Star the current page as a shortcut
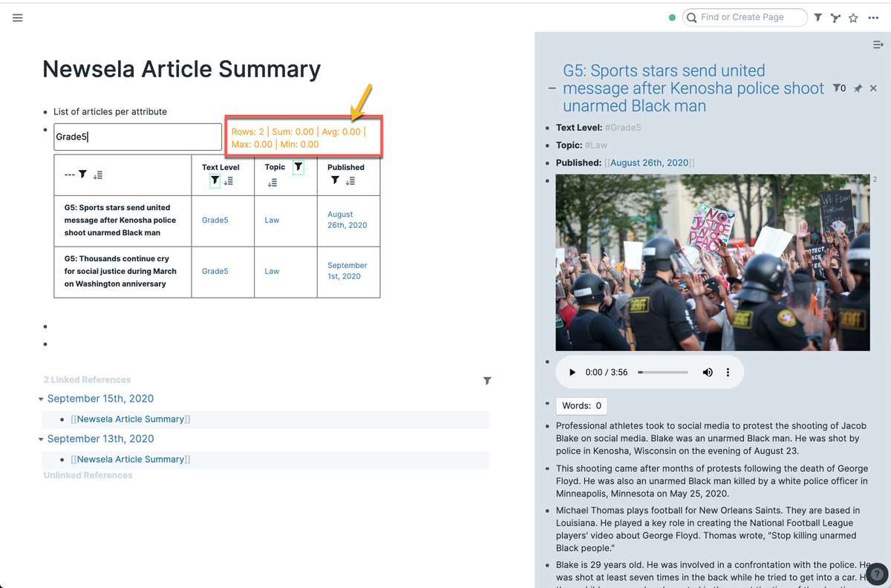Image resolution: width=891 pixels, height=588 pixels. (x=854, y=17)
